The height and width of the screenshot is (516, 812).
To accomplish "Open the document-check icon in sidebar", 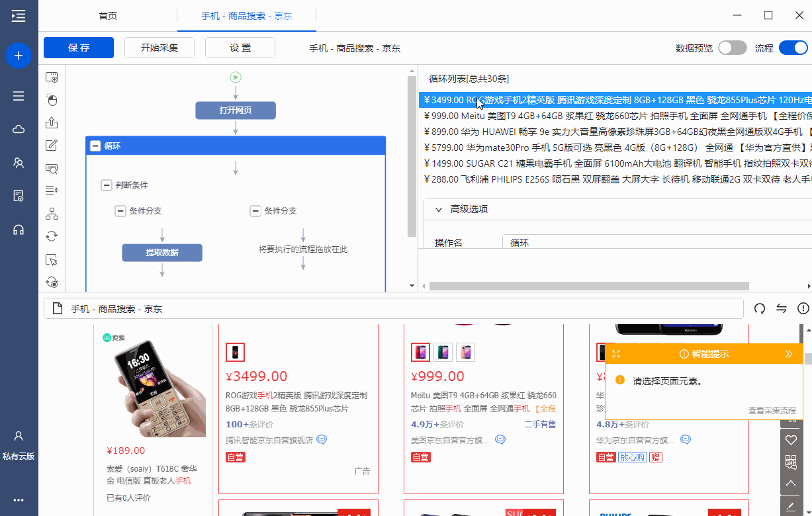I will (x=19, y=196).
